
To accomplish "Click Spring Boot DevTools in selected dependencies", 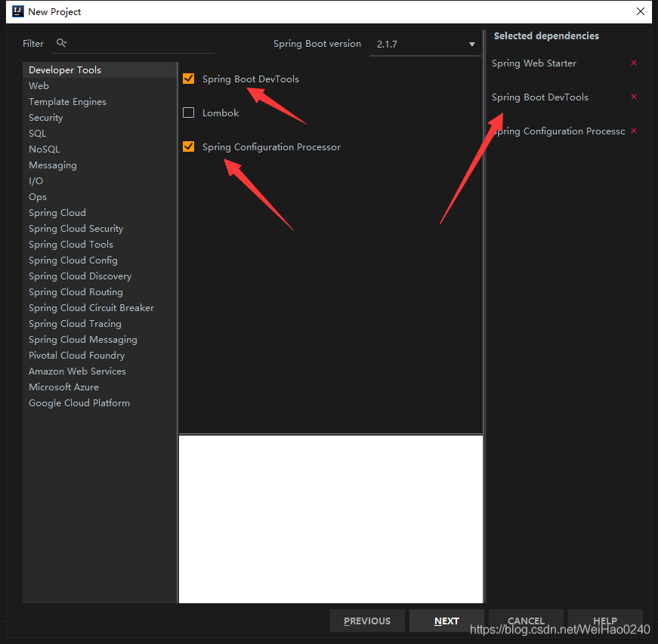I will (x=539, y=97).
